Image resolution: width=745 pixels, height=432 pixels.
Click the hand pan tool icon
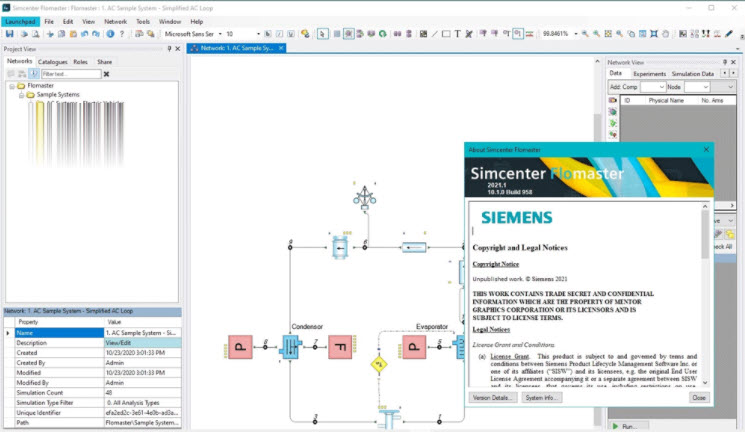(666, 34)
